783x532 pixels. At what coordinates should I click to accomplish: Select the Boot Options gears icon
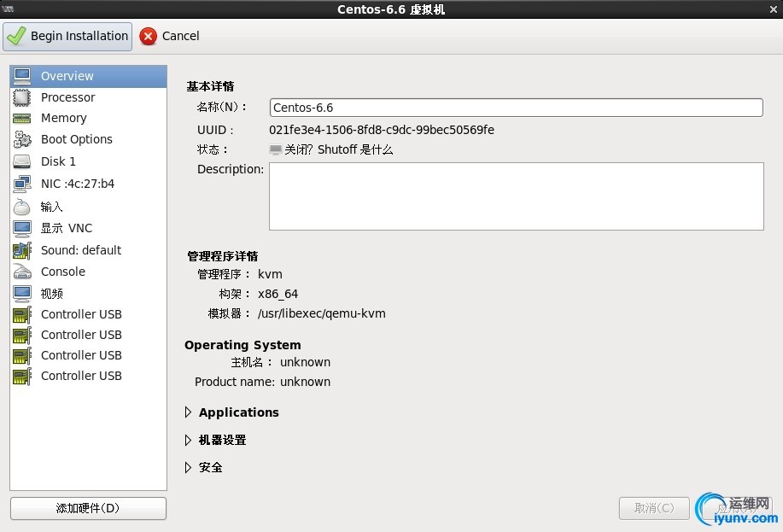pos(22,139)
